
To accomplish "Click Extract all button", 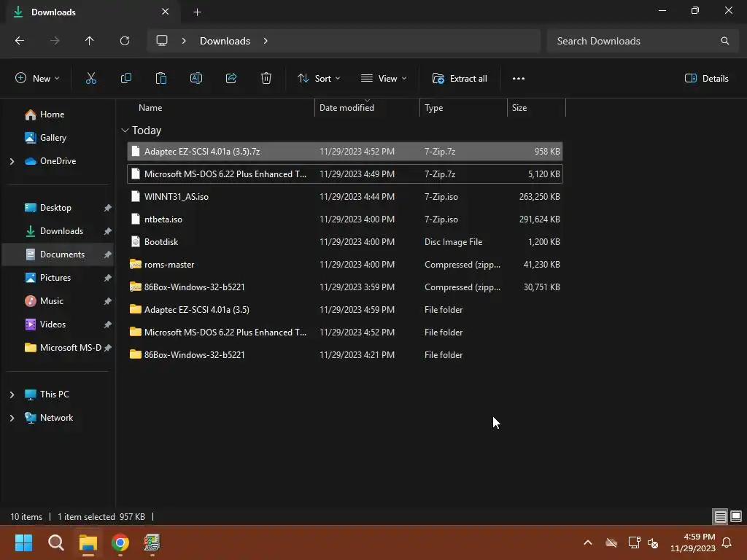I will [x=460, y=79].
